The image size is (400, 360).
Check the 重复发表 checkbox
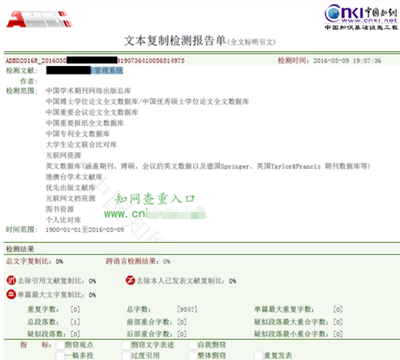(259, 356)
